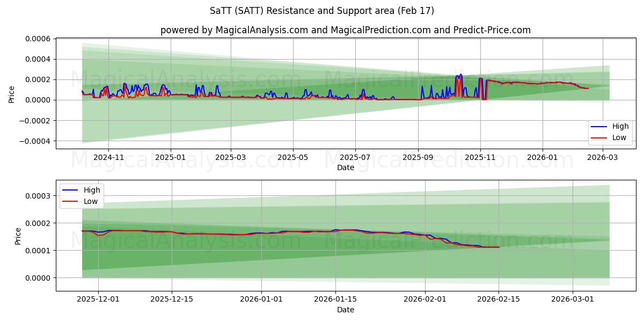Click the '2025-11' x-axis tick label

click(480, 158)
